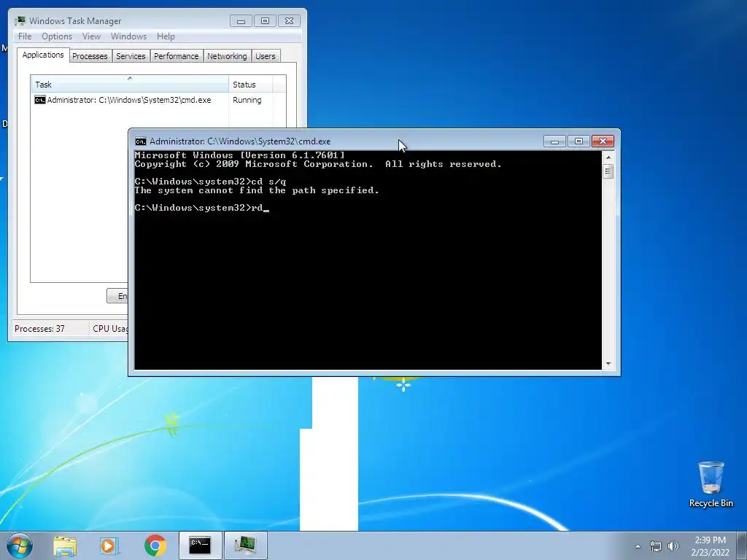Image resolution: width=747 pixels, height=560 pixels.
Task: Open Google Chrome from the taskbar
Action: coord(155,545)
